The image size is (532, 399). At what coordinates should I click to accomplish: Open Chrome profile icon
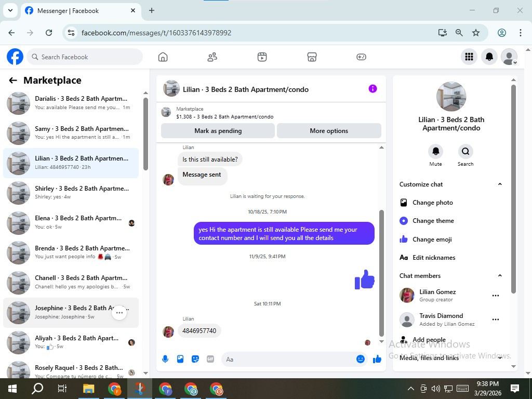coord(502,33)
